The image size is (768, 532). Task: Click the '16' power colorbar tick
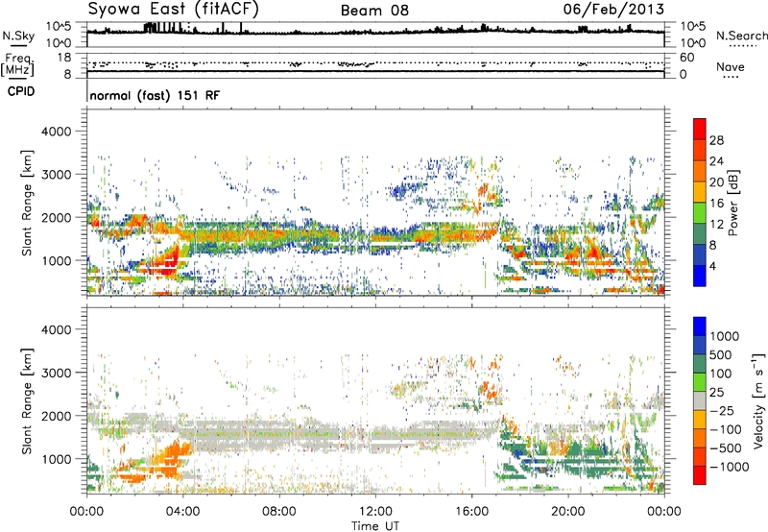716,204
